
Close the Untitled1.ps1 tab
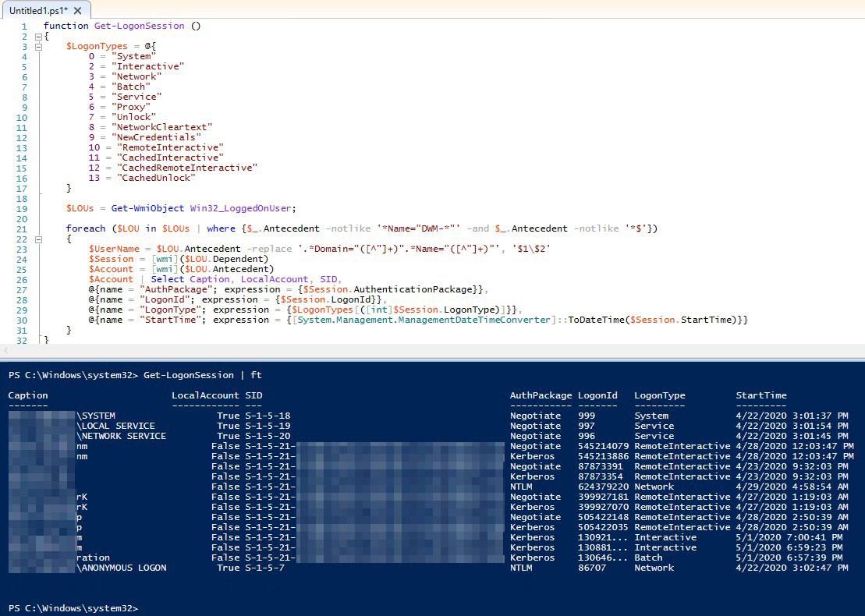[78, 10]
